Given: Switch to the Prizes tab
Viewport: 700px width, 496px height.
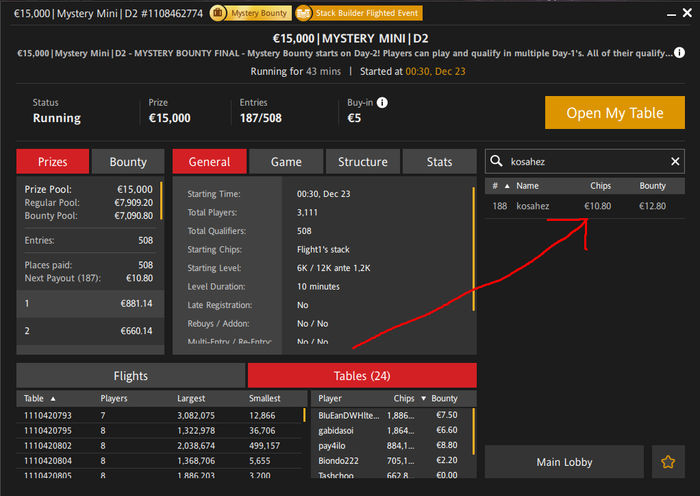Looking at the screenshot, I should (x=53, y=162).
